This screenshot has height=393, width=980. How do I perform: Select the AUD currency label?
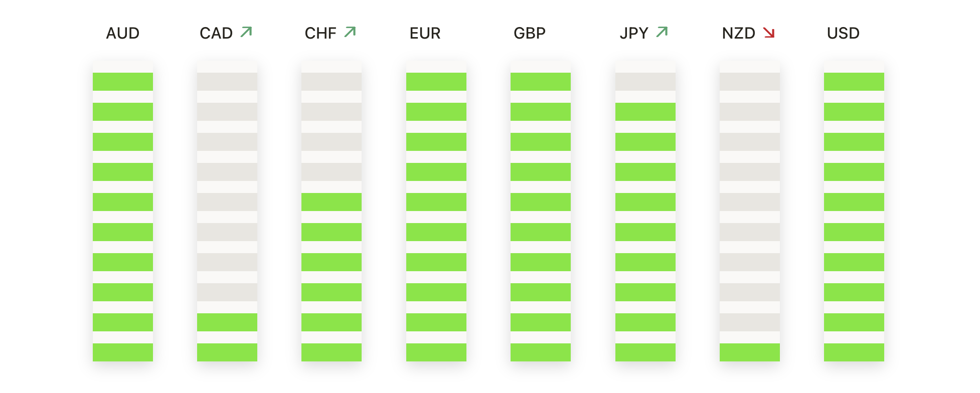(123, 34)
